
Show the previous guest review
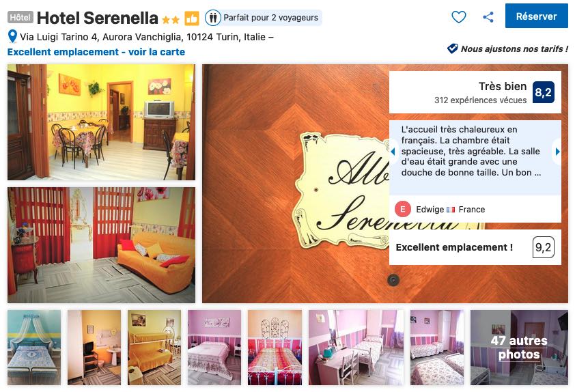pos(393,152)
